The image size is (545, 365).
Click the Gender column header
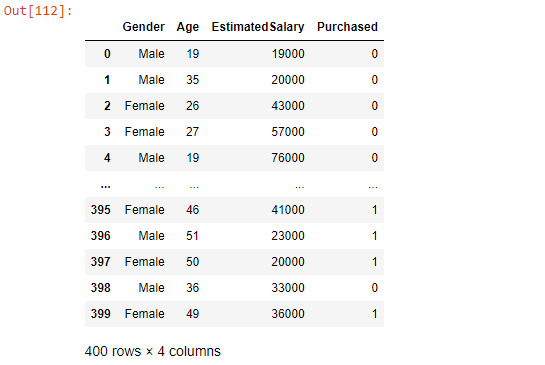pos(143,27)
